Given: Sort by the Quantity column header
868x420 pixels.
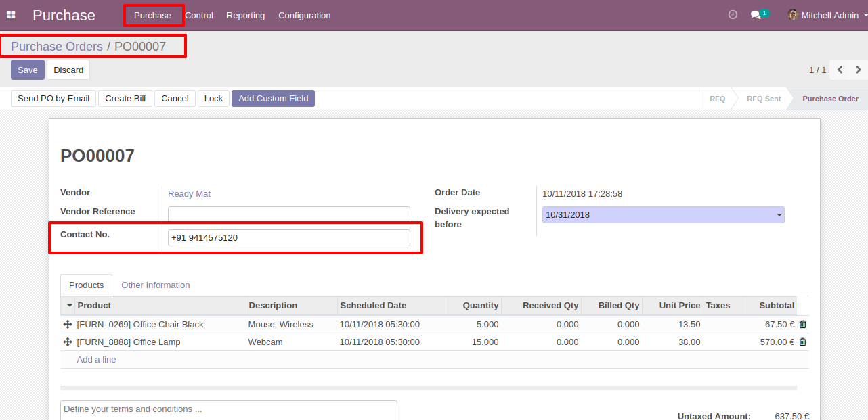Looking at the screenshot, I should 475,306.
